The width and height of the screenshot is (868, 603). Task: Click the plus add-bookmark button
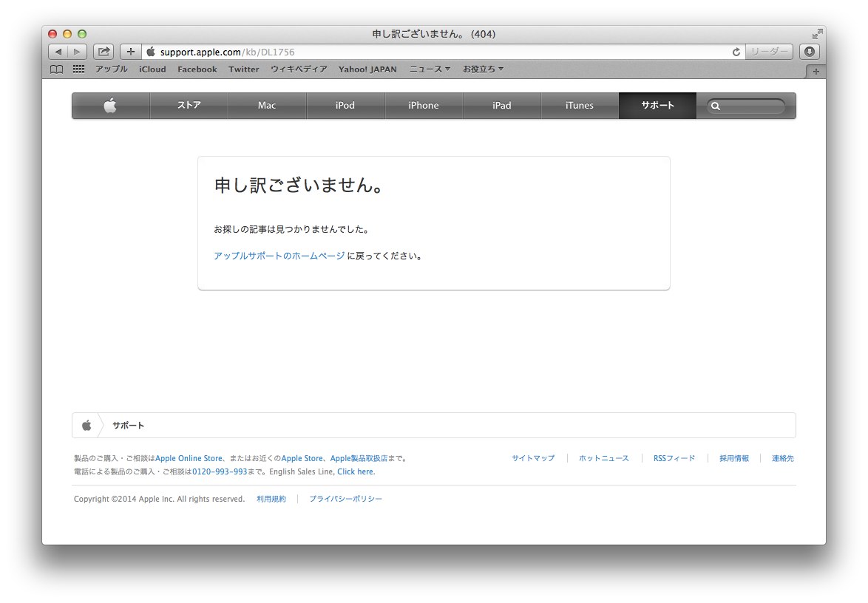[131, 52]
